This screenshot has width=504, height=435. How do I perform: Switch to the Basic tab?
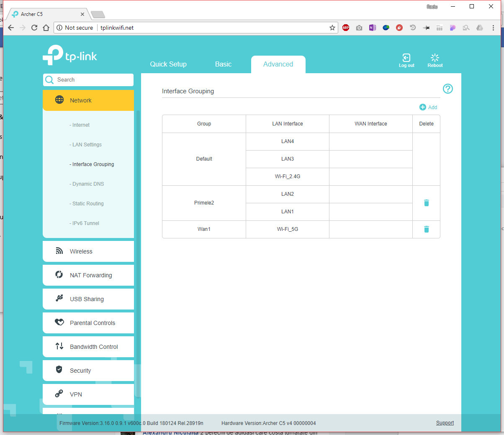[223, 64]
